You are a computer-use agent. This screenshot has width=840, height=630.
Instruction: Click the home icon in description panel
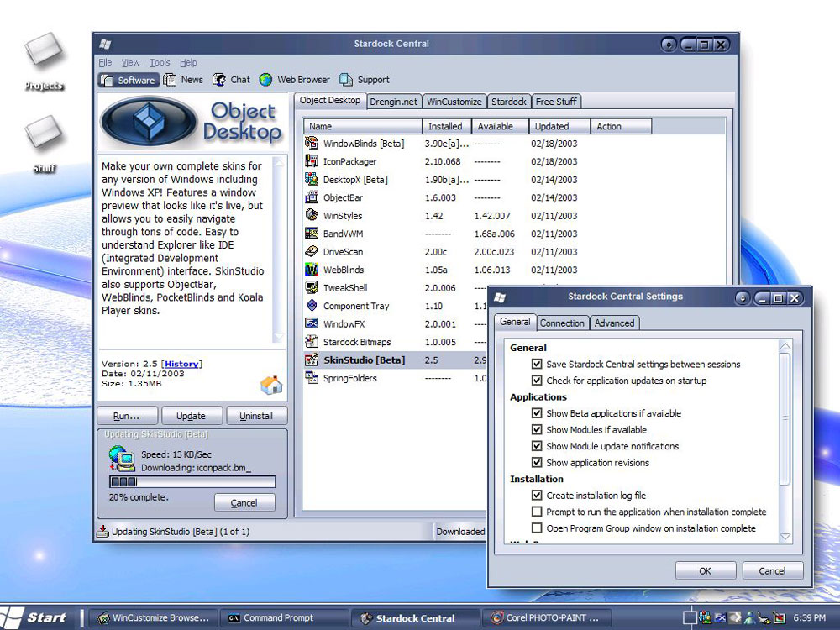(271, 385)
